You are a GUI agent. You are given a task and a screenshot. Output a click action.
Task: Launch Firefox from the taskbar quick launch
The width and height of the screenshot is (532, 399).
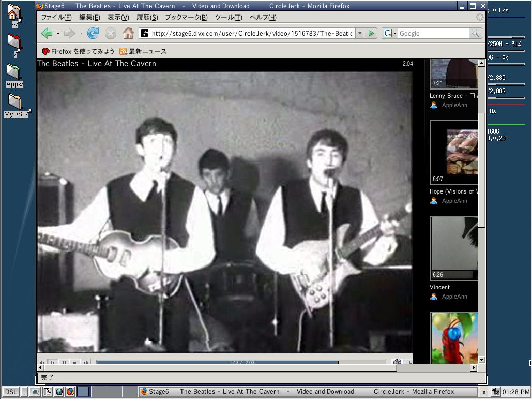[x=70, y=392]
